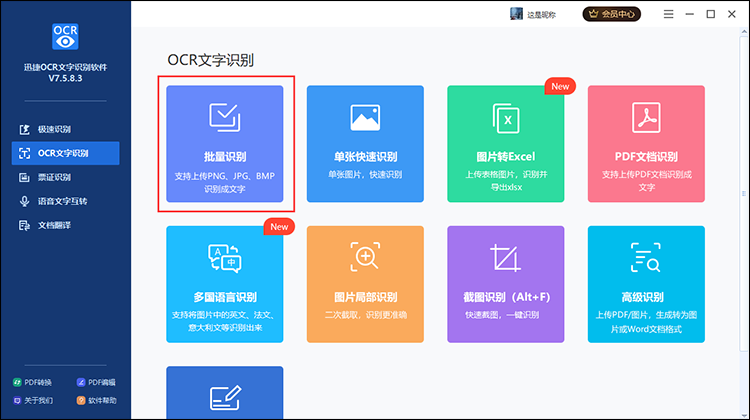Viewport: 750px width, 420px height.
Task: Open 语音文字互转 in the sidebar
Action: pyautogui.click(x=66, y=201)
